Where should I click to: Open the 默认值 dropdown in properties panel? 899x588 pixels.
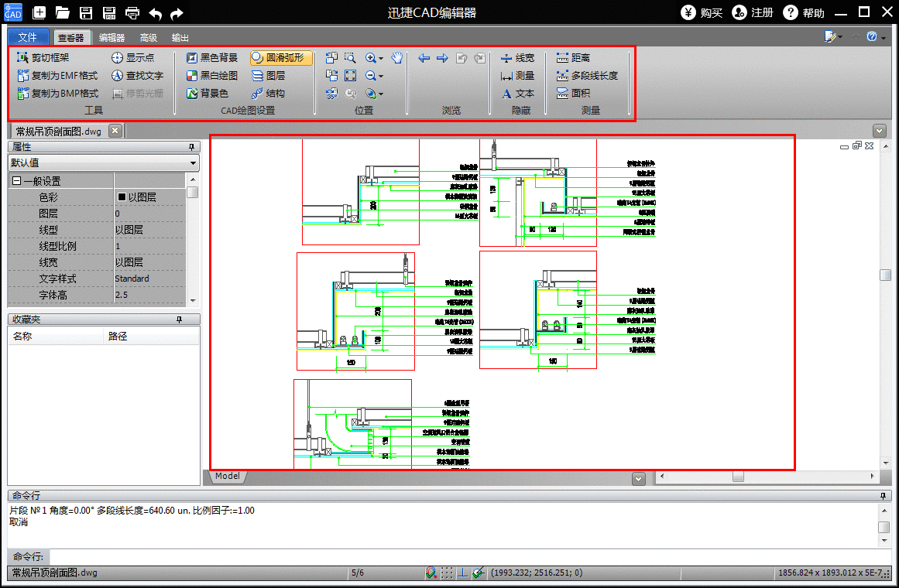point(193,162)
